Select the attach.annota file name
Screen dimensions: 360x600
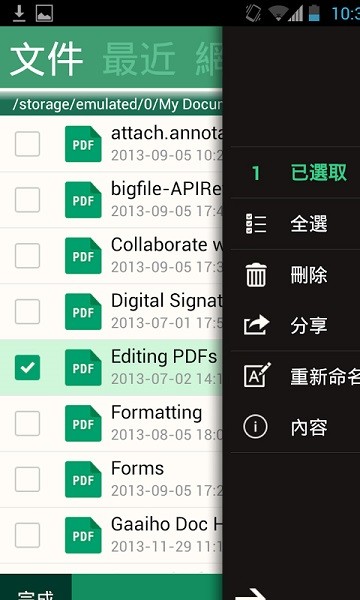tap(167, 133)
